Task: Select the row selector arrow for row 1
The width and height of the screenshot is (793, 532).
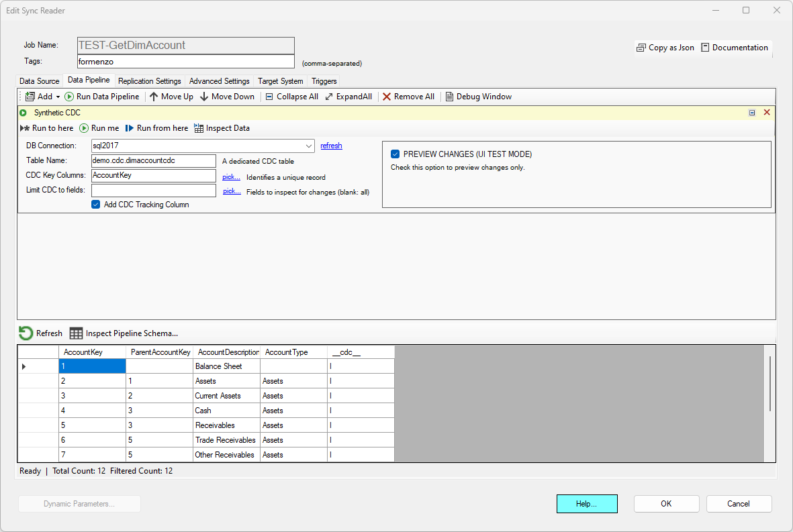Action: (x=24, y=366)
